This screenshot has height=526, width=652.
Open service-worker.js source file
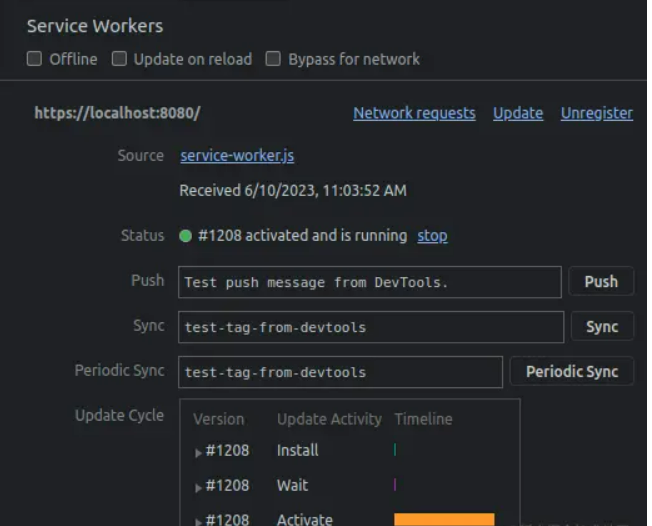237,156
